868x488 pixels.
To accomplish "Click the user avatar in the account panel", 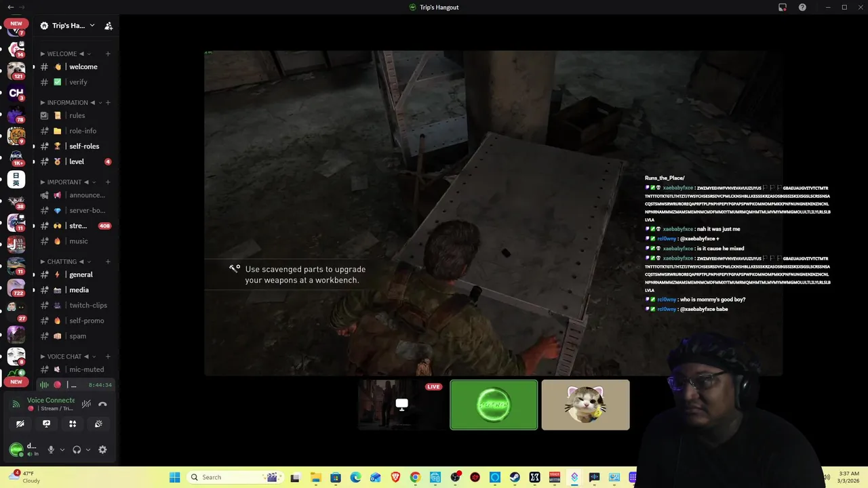I will (16, 449).
